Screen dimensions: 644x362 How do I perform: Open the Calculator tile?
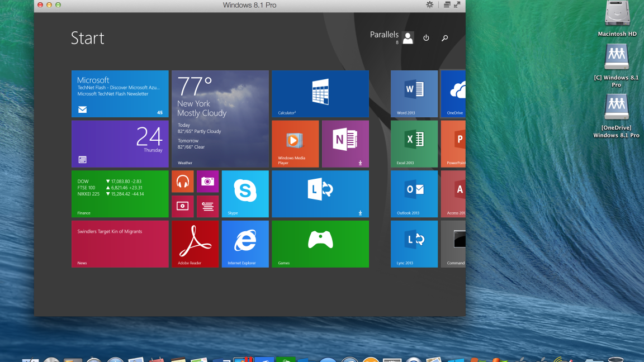pyautogui.click(x=320, y=93)
